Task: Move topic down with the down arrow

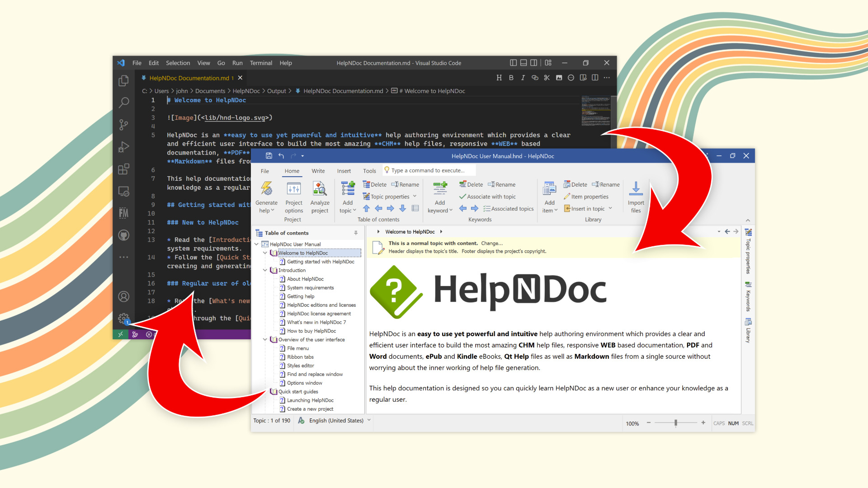Action: point(403,208)
